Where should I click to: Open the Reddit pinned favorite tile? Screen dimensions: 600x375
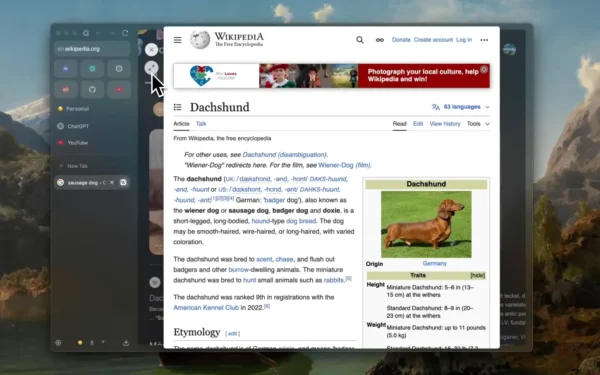[66, 90]
